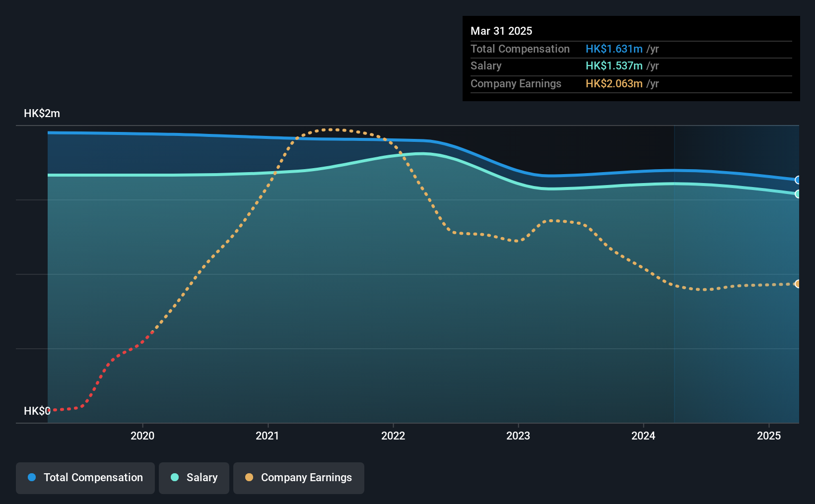The image size is (815, 504).
Task: Click the orange Company Earnings legend dot
Action: click(x=249, y=477)
